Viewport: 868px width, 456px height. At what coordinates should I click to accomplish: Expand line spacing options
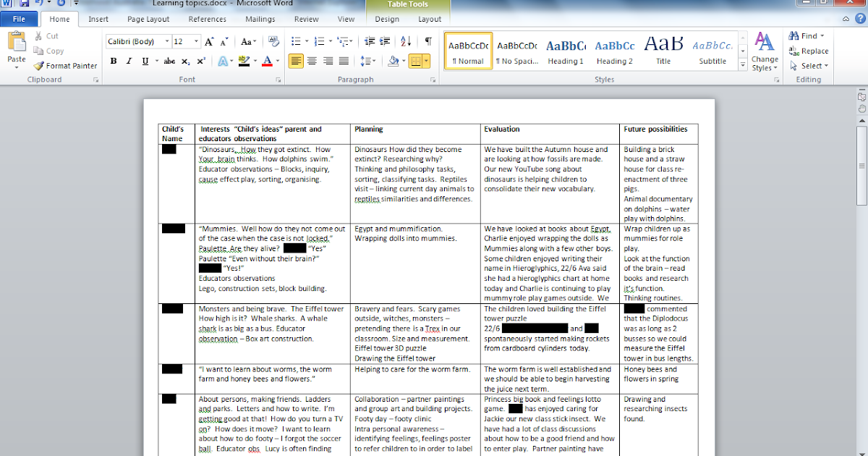(x=367, y=62)
